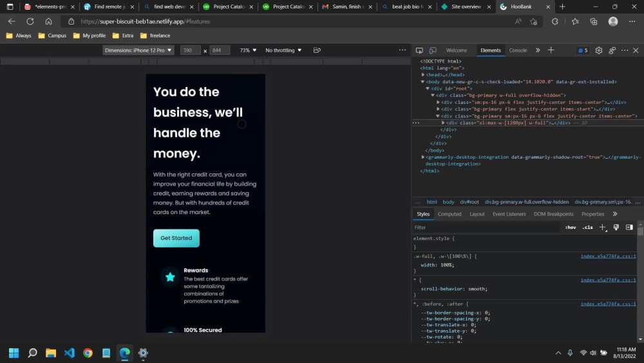
Task: Go back to previous page
Action: point(12,21)
